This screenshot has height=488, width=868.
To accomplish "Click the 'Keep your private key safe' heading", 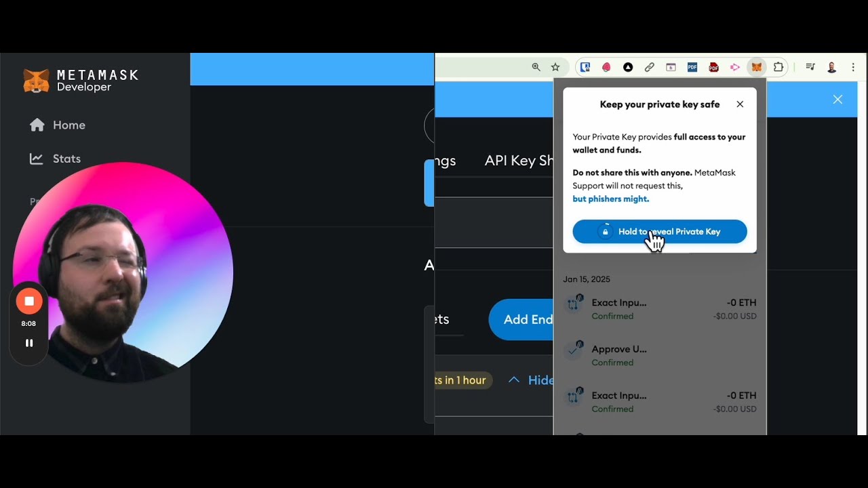I will (x=660, y=104).
